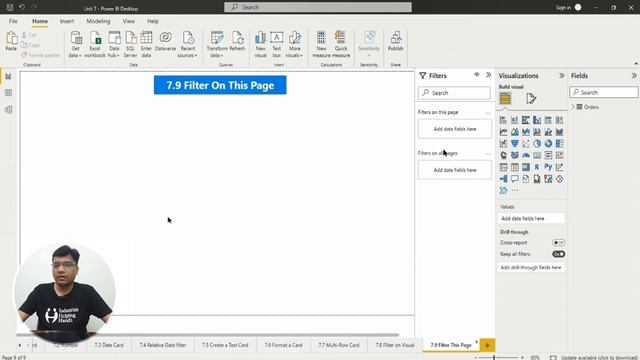Open the Help ribbon tab
This screenshot has height=360, width=640.
pos(153,21)
